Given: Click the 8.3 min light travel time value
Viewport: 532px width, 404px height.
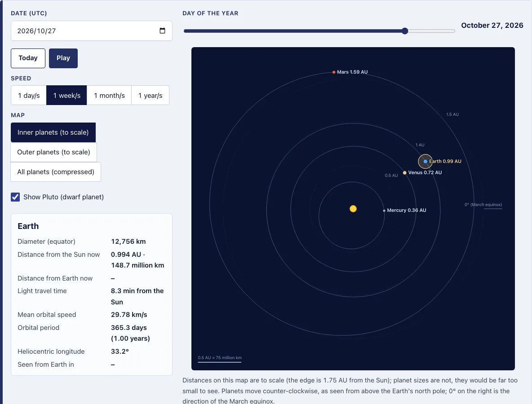Looking at the screenshot, I should (137, 296).
